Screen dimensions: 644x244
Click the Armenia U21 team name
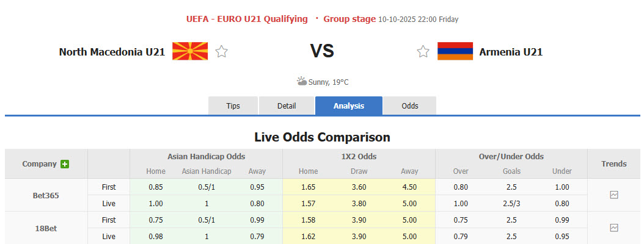point(511,52)
